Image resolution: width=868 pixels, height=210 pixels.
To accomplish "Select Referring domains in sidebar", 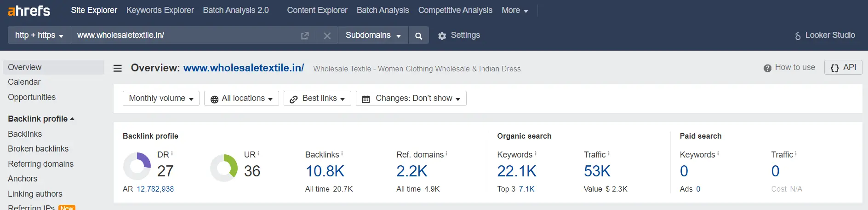I will (x=40, y=164).
